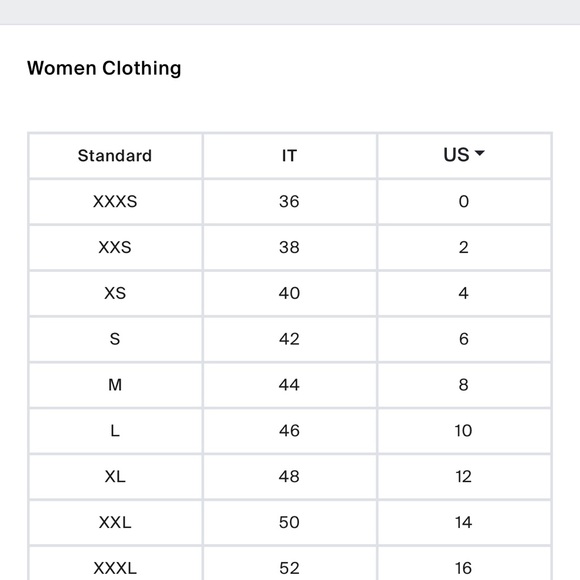Click the US size 14 cell
This screenshot has height=580, width=580.
coord(464,523)
